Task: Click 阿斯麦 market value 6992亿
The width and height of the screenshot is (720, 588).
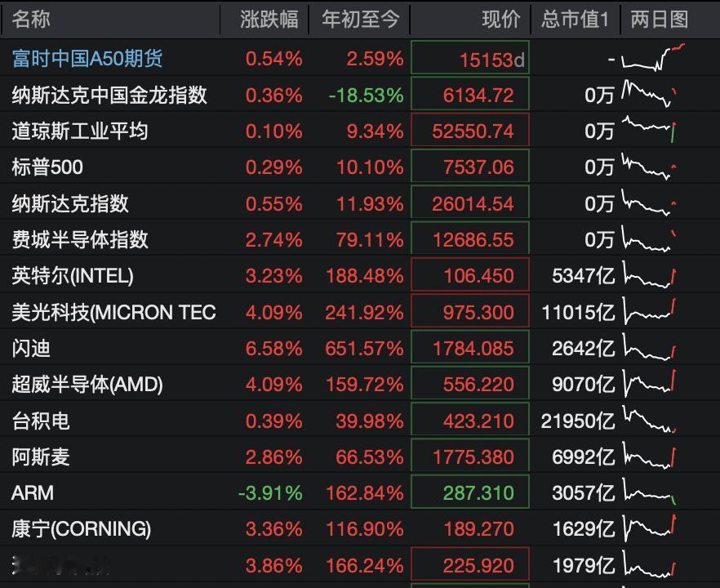Action: (583, 457)
